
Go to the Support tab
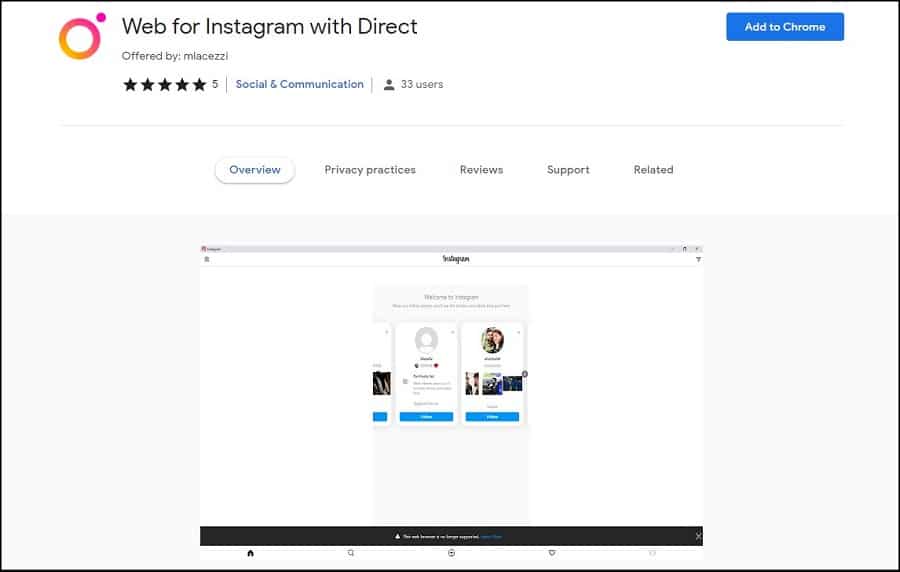pyautogui.click(x=568, y=170)
